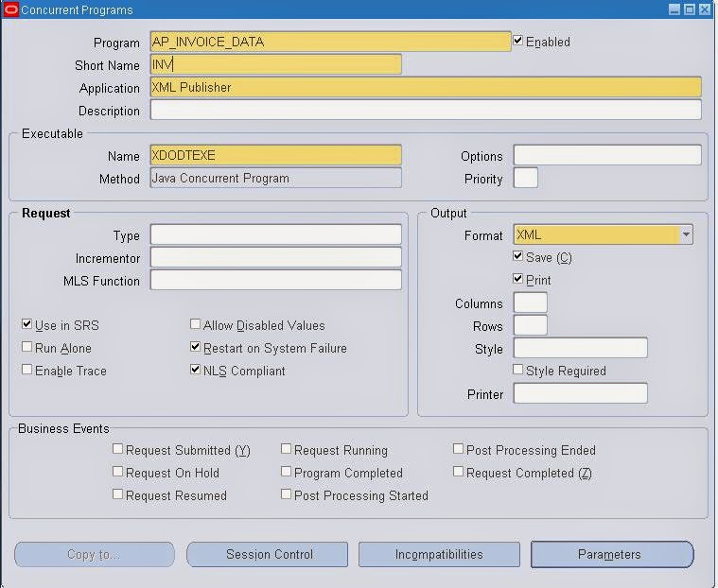
Task: Click the Copy to... button
Action: (x=95, y=555)
